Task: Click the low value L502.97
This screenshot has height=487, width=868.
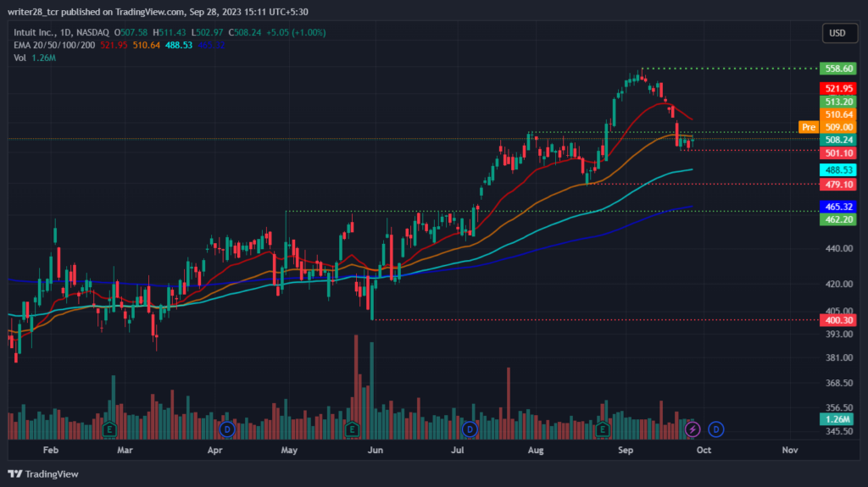Action: tap(207, 33)
